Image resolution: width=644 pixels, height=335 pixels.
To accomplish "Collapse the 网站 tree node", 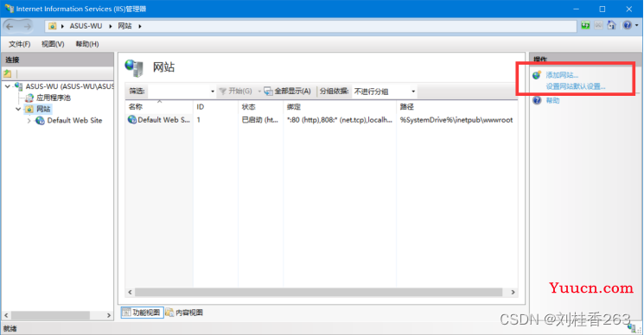I will coord(18,109).
